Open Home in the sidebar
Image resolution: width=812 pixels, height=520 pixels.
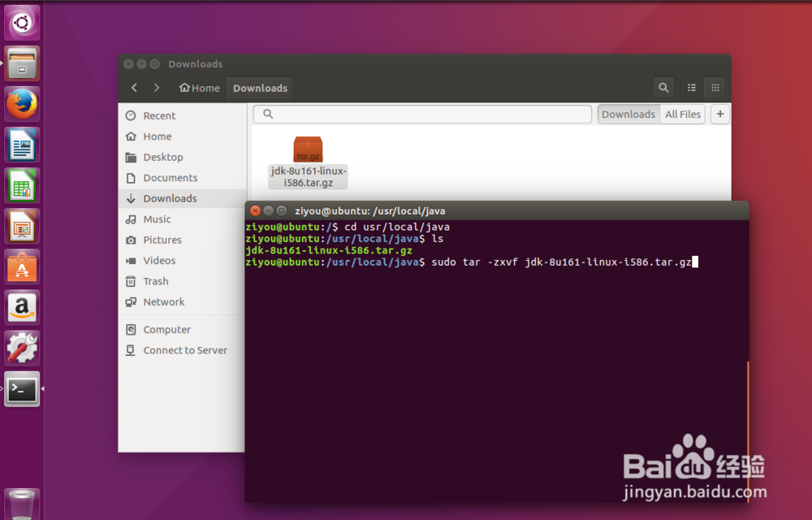click(x=182, y=136)
